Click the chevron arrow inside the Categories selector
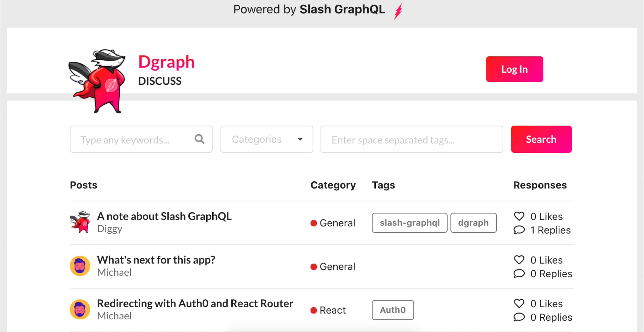The height and width of the screenshot is (332, 644). (300, 139)
